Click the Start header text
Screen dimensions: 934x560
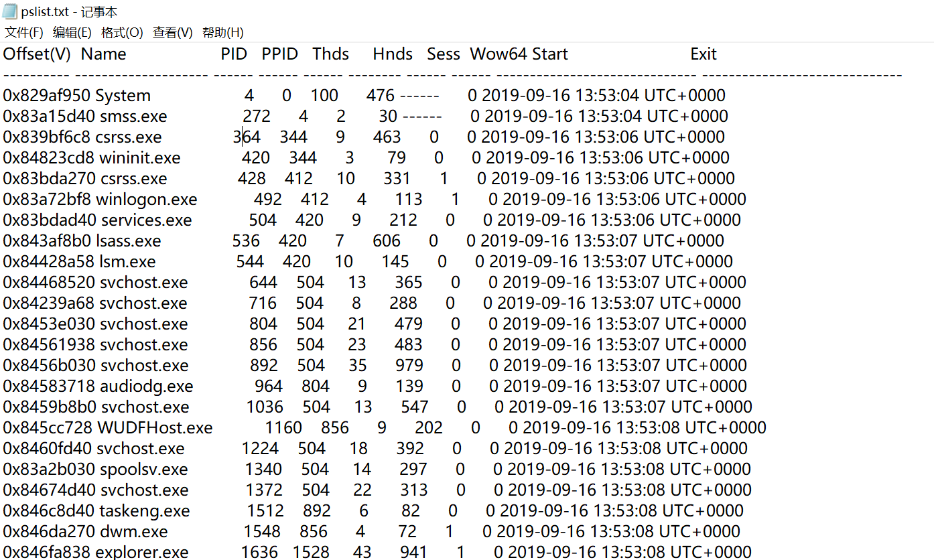point(550,54)
